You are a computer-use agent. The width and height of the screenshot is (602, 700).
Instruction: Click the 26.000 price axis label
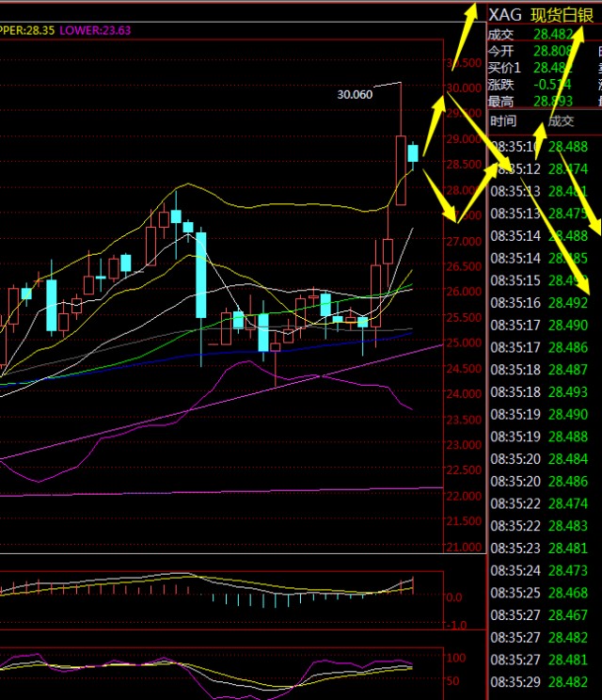click(464, 291)
